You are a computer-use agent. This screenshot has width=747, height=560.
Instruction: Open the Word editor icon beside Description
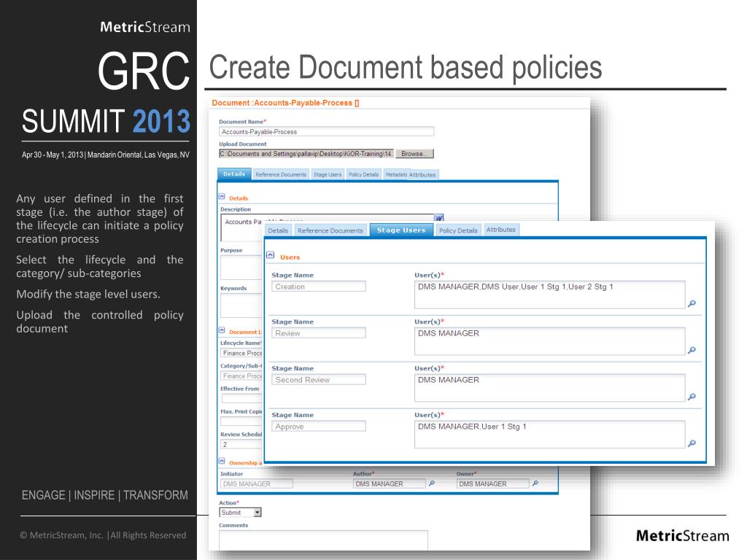[x=438, y=217]
